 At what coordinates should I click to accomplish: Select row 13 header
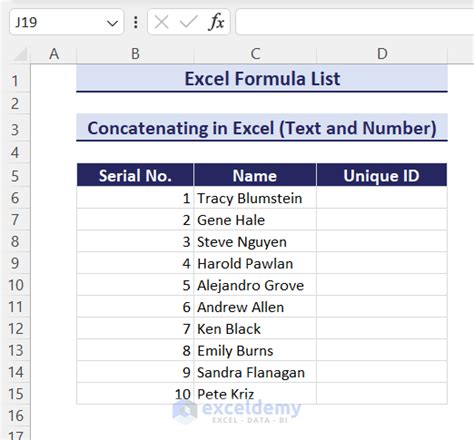click(15, 350)
